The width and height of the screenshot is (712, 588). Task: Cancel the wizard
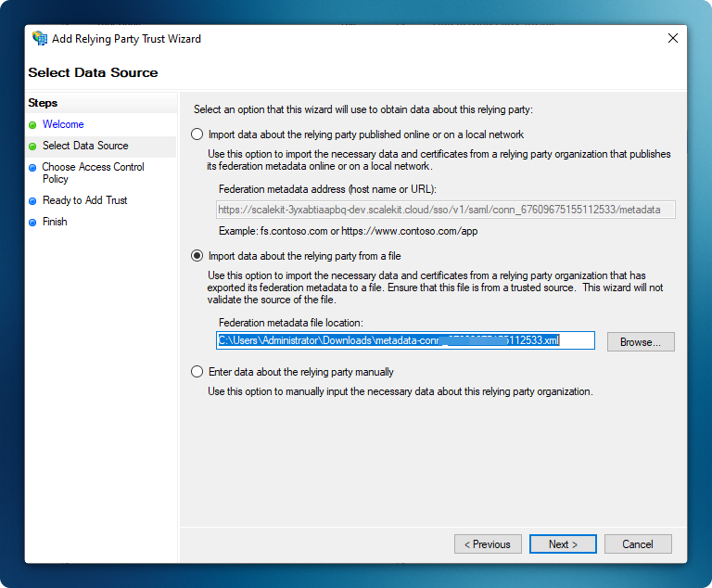[x=638, y=544]
